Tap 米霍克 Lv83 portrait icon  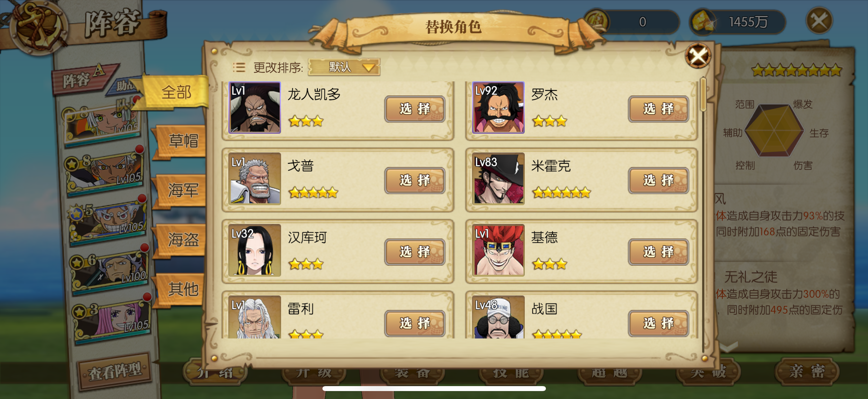pos(498,178)
